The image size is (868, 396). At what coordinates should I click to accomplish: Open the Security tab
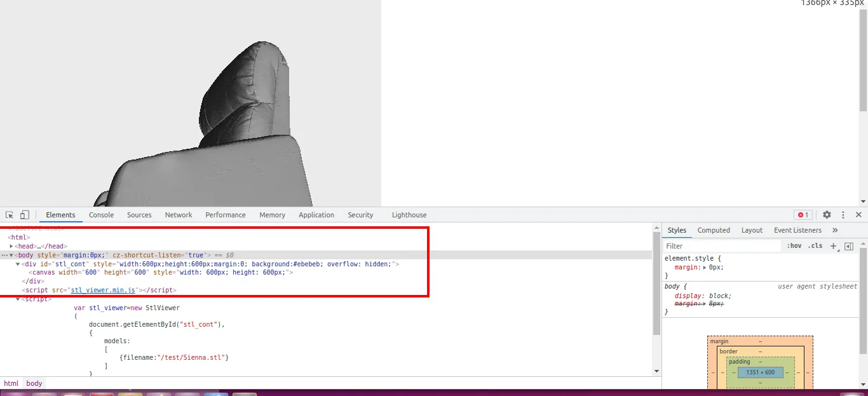(x=360, y=215)
